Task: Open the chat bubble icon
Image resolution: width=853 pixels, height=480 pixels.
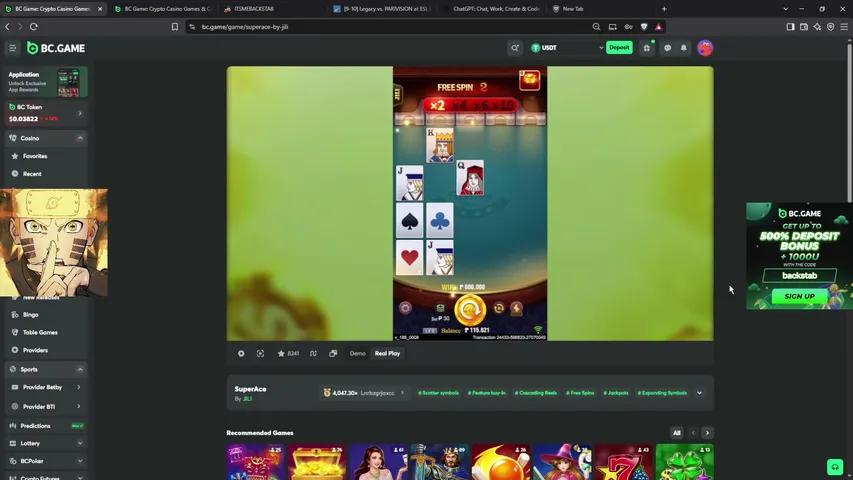Action: [667, 48]
